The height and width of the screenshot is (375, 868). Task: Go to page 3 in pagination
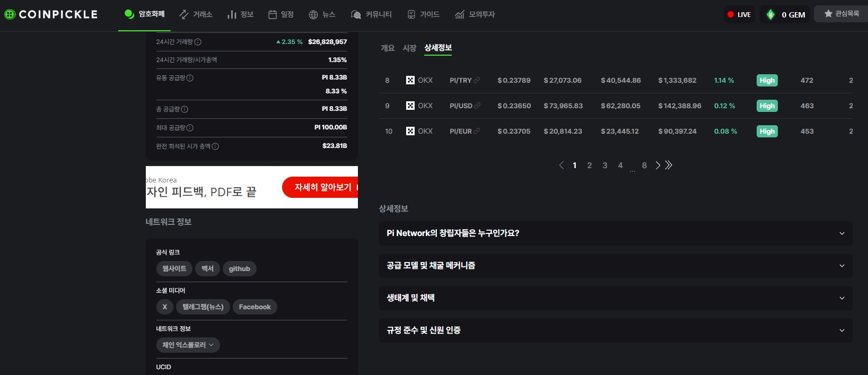click(x=605, y=165)
